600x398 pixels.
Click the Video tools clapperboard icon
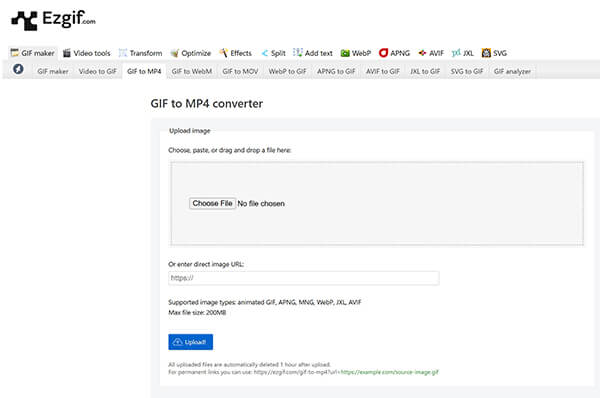(x=67, y=53)
